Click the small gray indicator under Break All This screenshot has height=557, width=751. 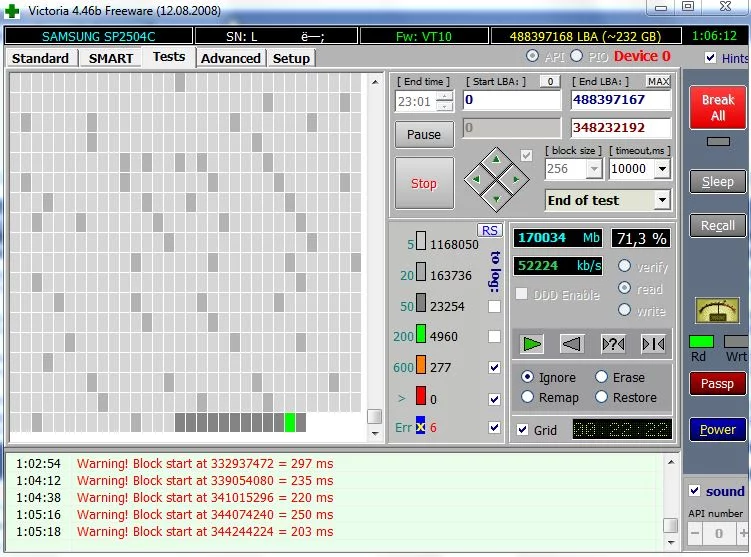point(718,142)
